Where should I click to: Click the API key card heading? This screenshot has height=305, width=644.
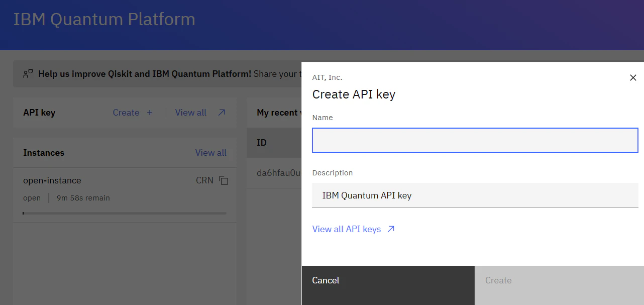pos(39,113)
